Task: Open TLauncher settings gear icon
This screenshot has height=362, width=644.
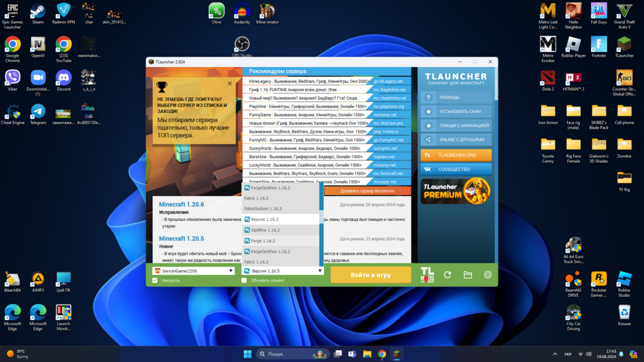Action: coord(488,275)
